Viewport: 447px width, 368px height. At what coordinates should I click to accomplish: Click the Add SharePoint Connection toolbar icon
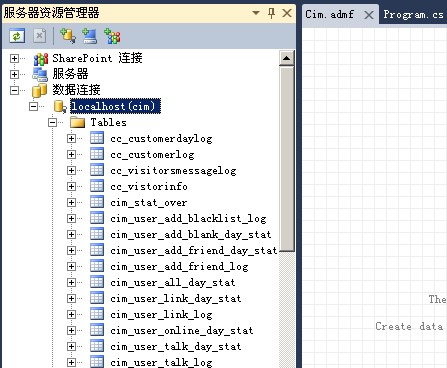(x=112, y=36)
